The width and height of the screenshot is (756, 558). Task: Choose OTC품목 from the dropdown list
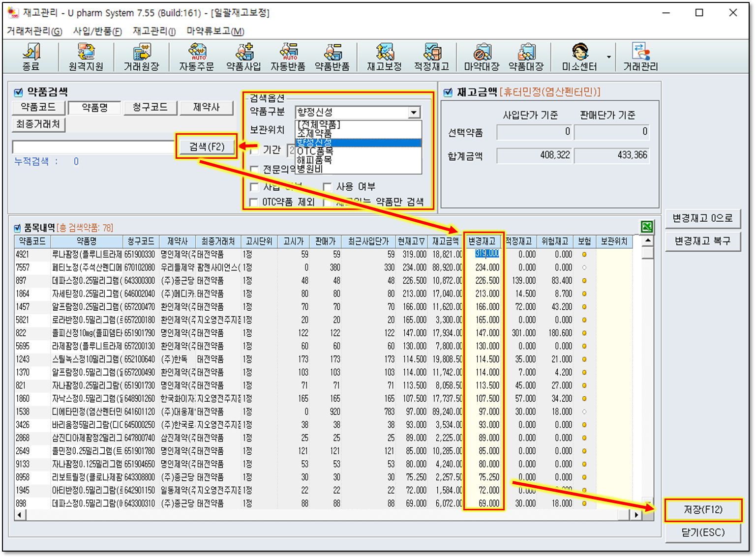315,151
